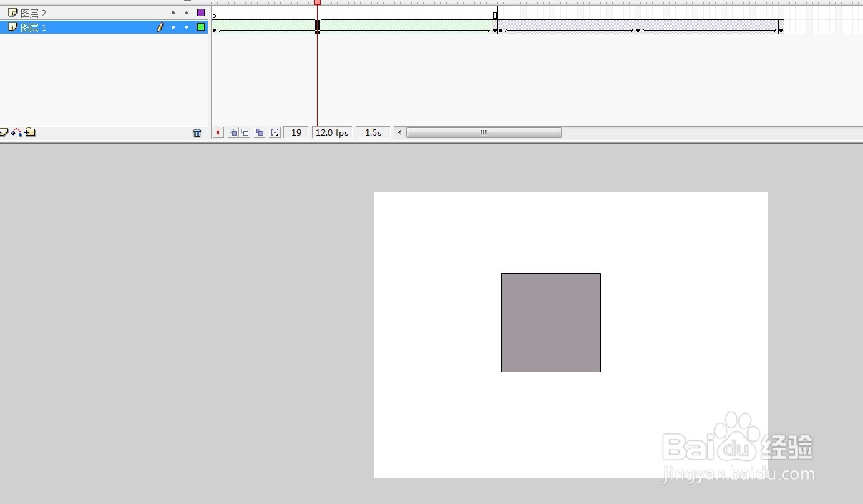
Task: Select selected black frame under playhead in 图层 1
Action: coord(317,27)
